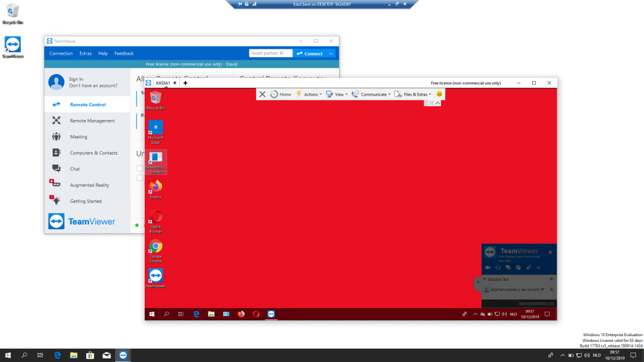Open Augmented Reality in the sidebar
The height and width of the screenshot is (362, 644).
(87, 185)
